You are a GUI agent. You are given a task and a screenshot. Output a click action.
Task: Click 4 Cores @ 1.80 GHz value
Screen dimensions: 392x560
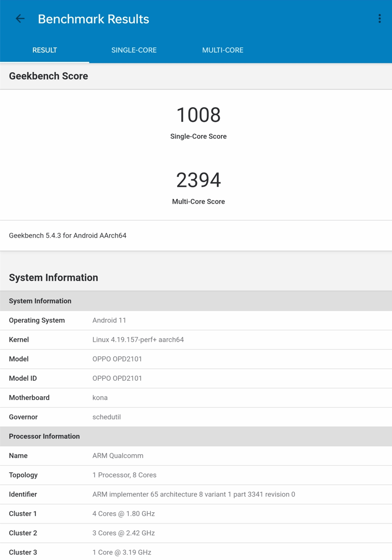[x=123, y=514]
